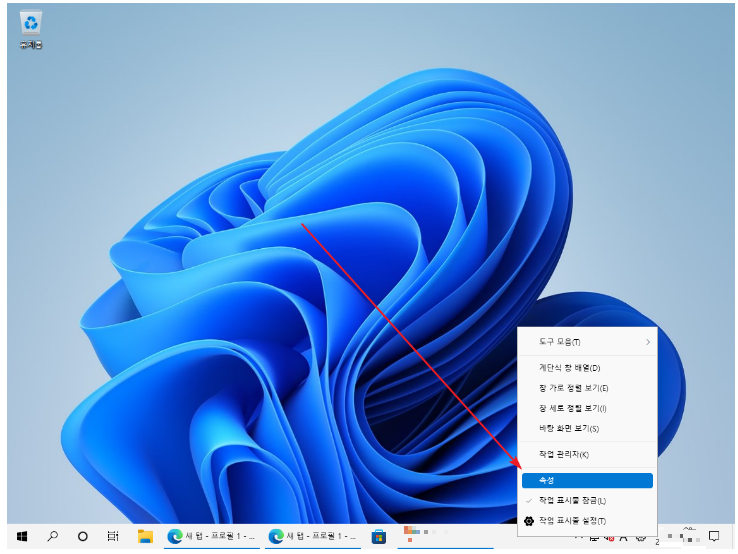Switch to second Edge window 새 탭 - 프로필 1

[313, 536]
